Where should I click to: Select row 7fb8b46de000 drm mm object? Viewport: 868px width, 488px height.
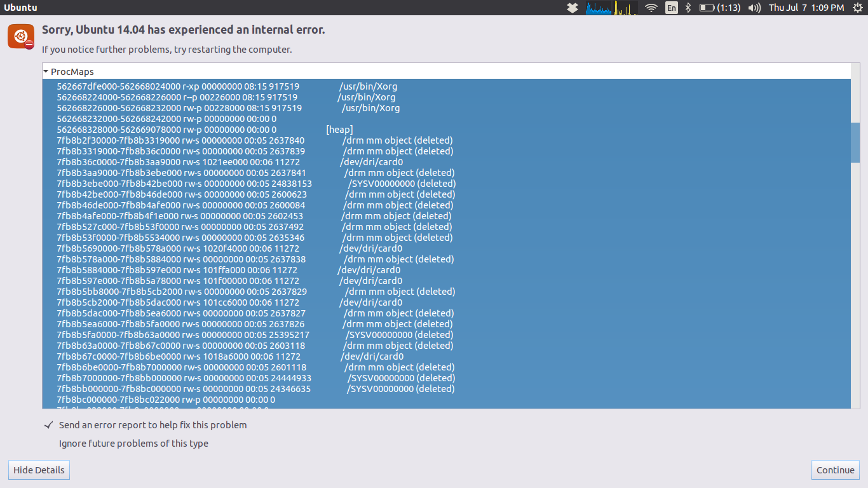446,205
